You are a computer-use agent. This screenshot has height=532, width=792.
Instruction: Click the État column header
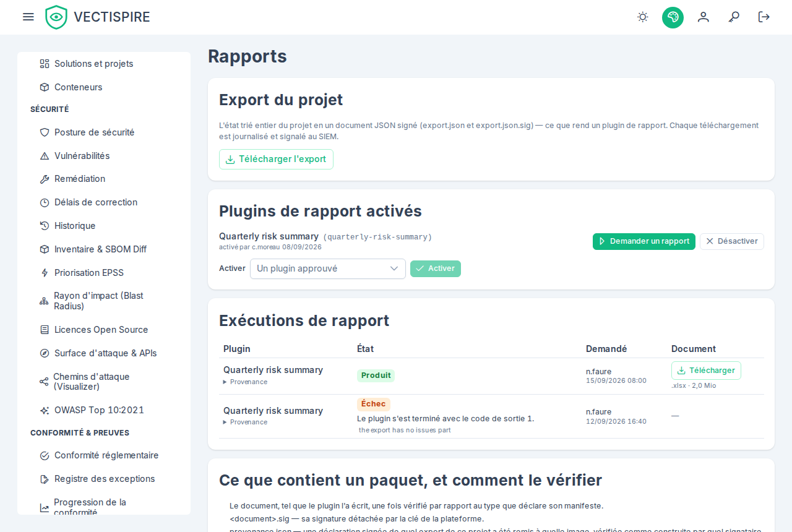click(x=365, y=349)
